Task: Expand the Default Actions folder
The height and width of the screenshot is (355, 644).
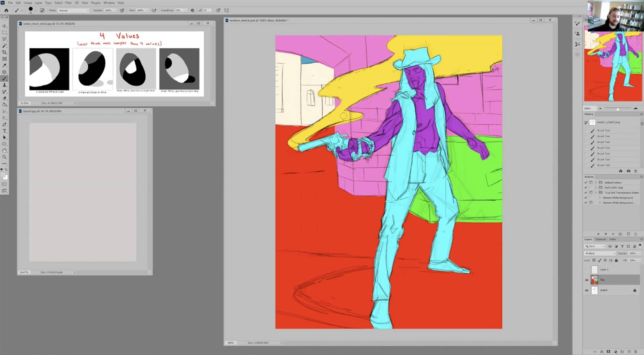Action: point(596,182)
